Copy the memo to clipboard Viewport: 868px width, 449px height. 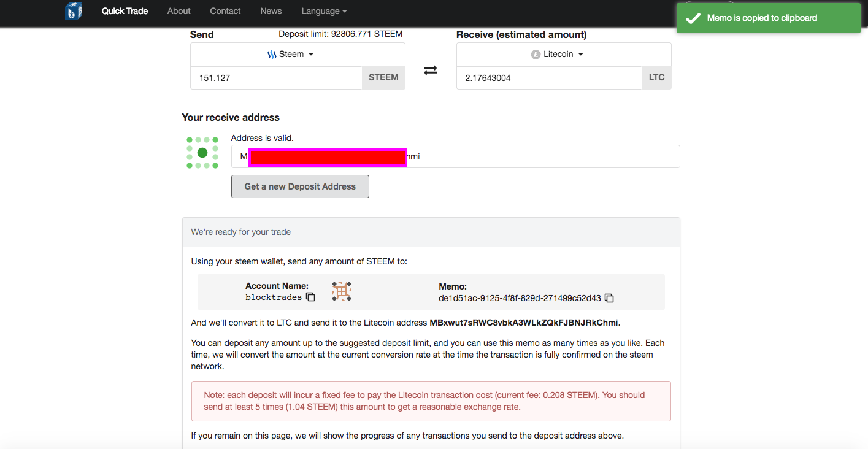[x=609, y=298]
